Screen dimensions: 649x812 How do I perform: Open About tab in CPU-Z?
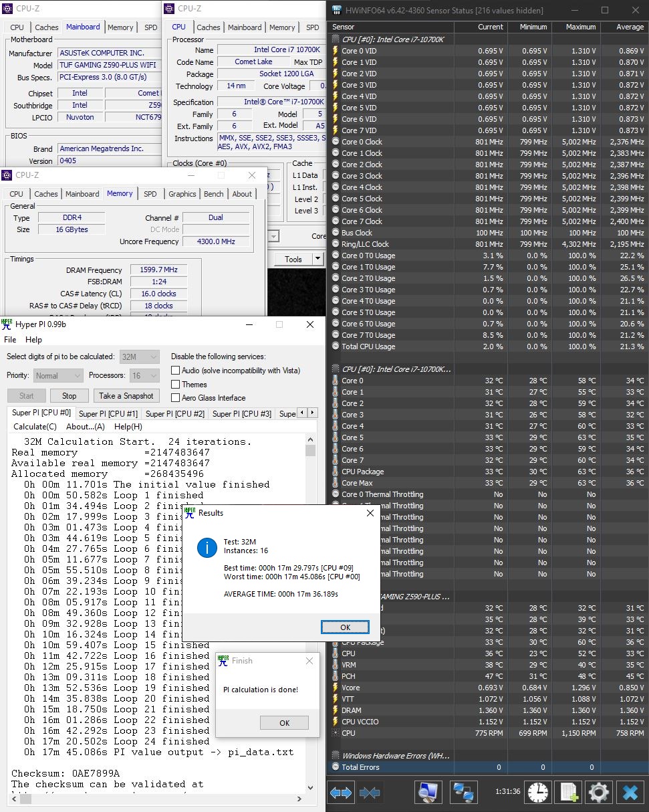(x=242, y=194)
